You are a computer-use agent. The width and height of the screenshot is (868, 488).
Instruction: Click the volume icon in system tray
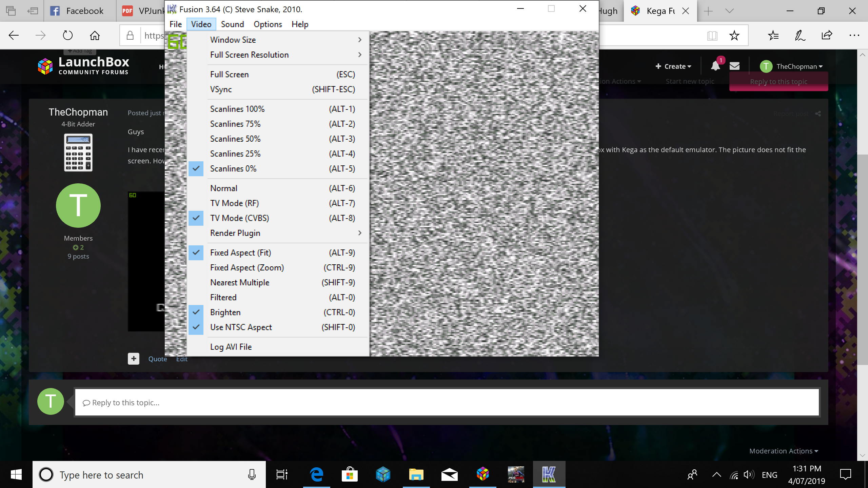pyautogui.click(x=749, y=475)
